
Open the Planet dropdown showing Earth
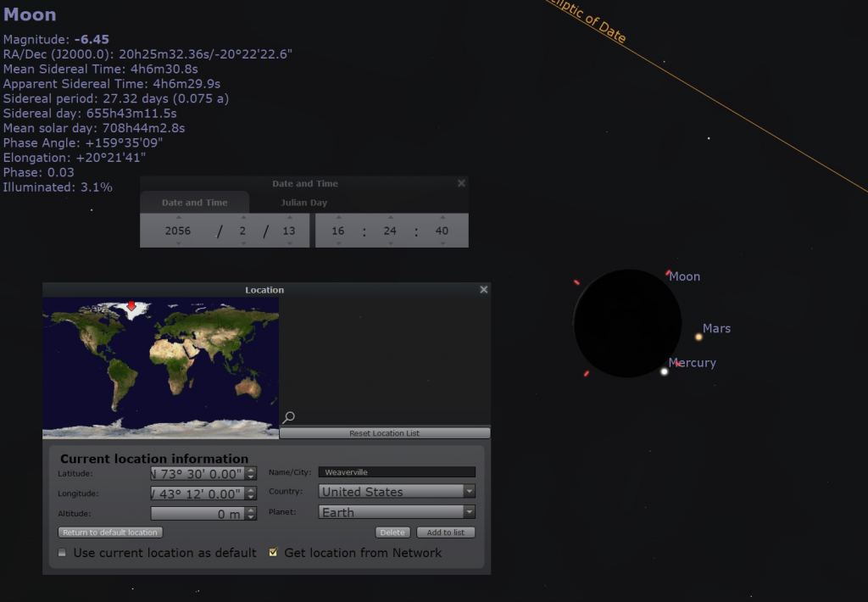(469, 512)
